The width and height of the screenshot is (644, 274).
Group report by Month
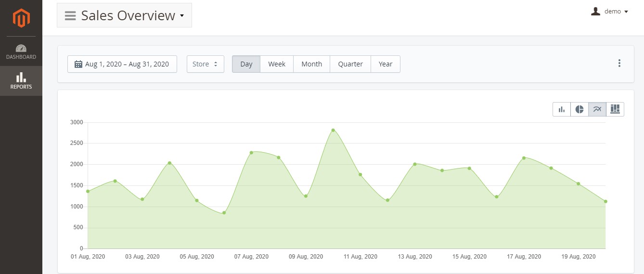pyautogui.click(x=311, y=64)
